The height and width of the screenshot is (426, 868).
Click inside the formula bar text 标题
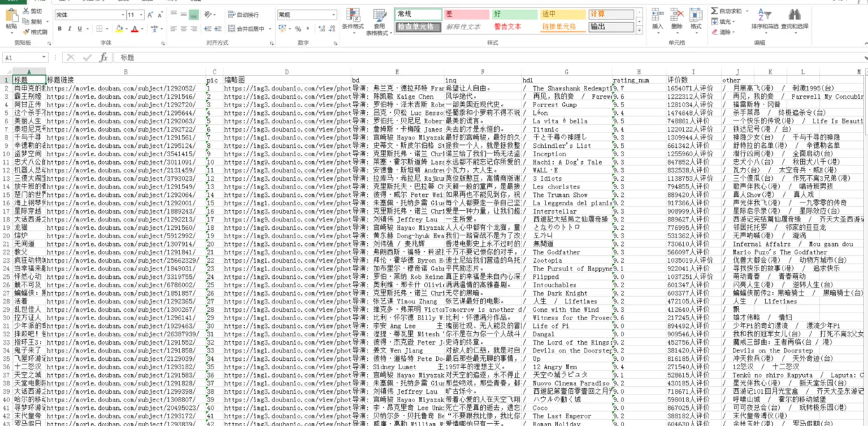tap(127, 57)
